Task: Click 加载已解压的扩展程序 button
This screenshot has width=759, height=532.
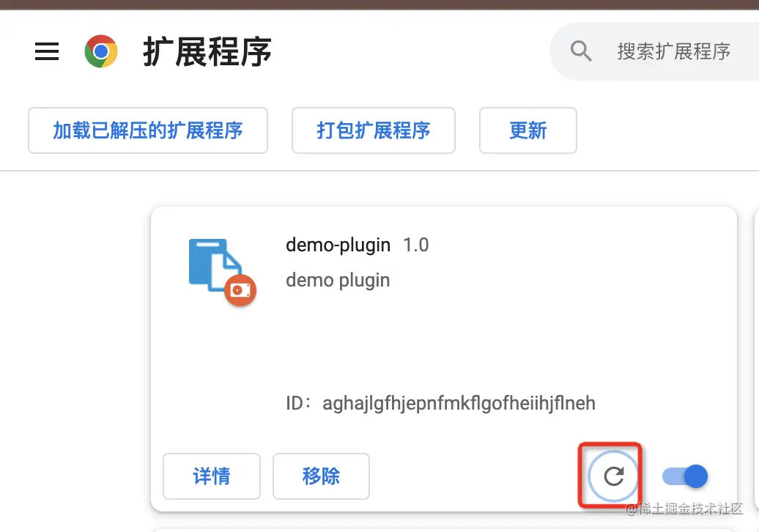Action: [x=148, y=130]
